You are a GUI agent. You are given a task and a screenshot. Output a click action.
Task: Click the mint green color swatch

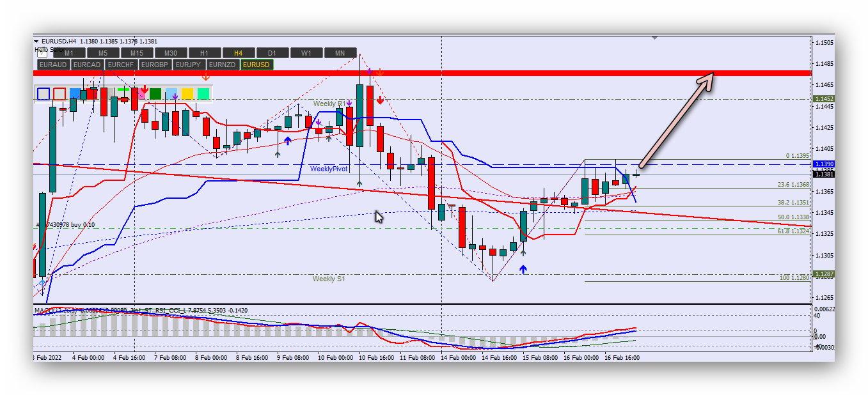203,94
